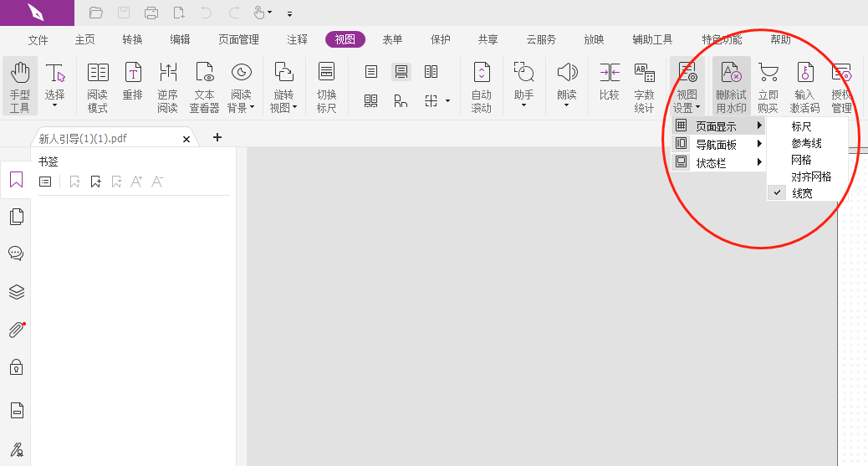The height and width of the screenshot is (466, 868).
Task: Toggle the checked 线宽 option
Action: pyautogui.click(x=801, y=193)
